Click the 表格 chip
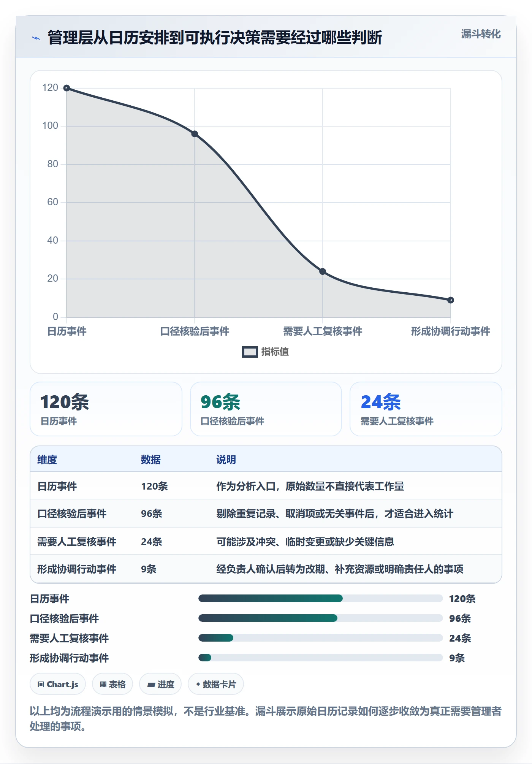This screenshot has height=764, width=532. point(112,684)
